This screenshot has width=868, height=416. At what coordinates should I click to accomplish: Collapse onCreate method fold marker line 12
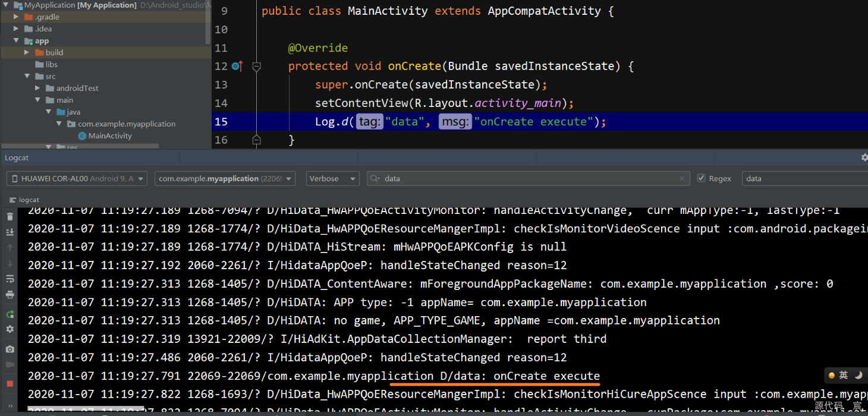tap(256, 67)
